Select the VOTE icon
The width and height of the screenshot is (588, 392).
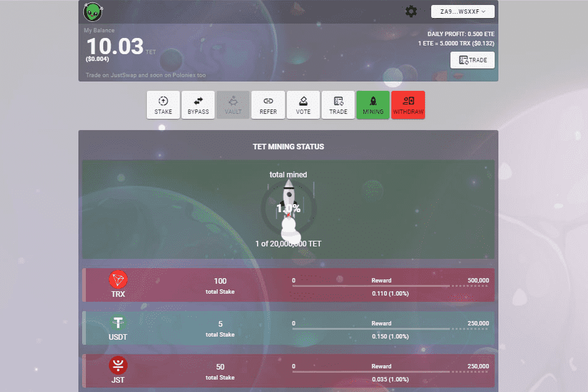(x=303, y=105)
